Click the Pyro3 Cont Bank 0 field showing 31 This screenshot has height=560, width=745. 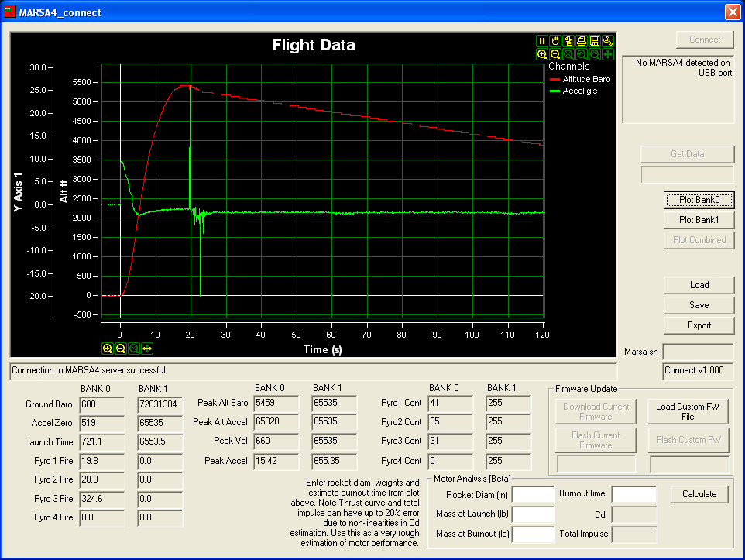[x=451, y=441]
